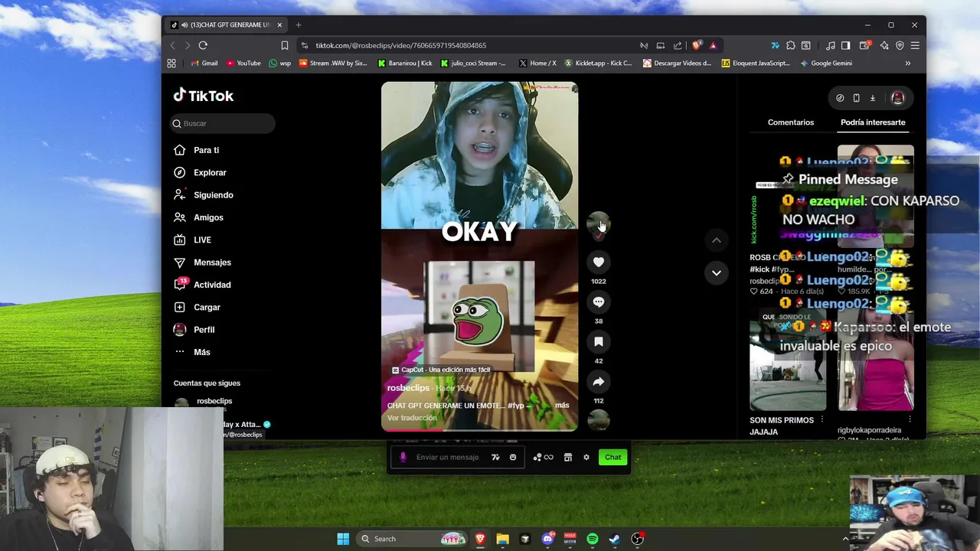Viewport: 980px width, 551px height.
Task: Save the video with the bookmark icon
Action: coord(599,342)
